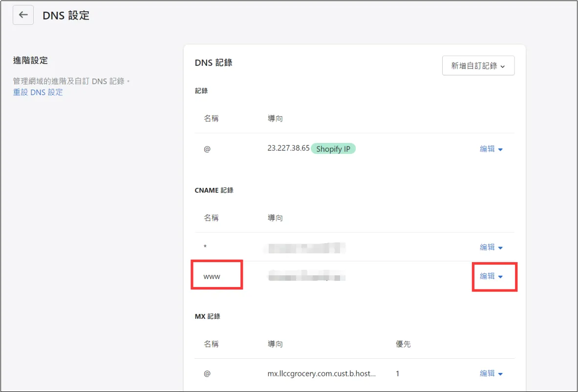Screen dimensions: 578x392
Task: Click the CNAME 記錄 section heading
Action: click(214, 190)
